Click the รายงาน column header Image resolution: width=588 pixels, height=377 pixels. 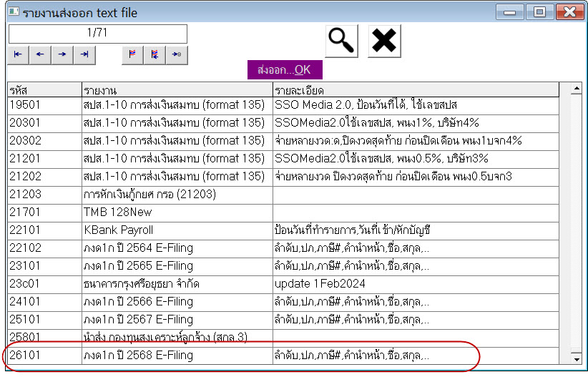(x=177, y=90)
